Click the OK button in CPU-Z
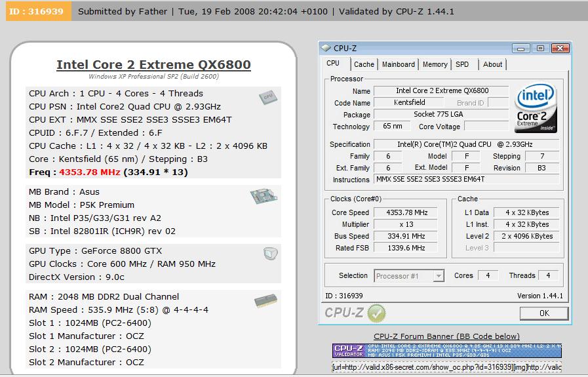 [544, 313]
